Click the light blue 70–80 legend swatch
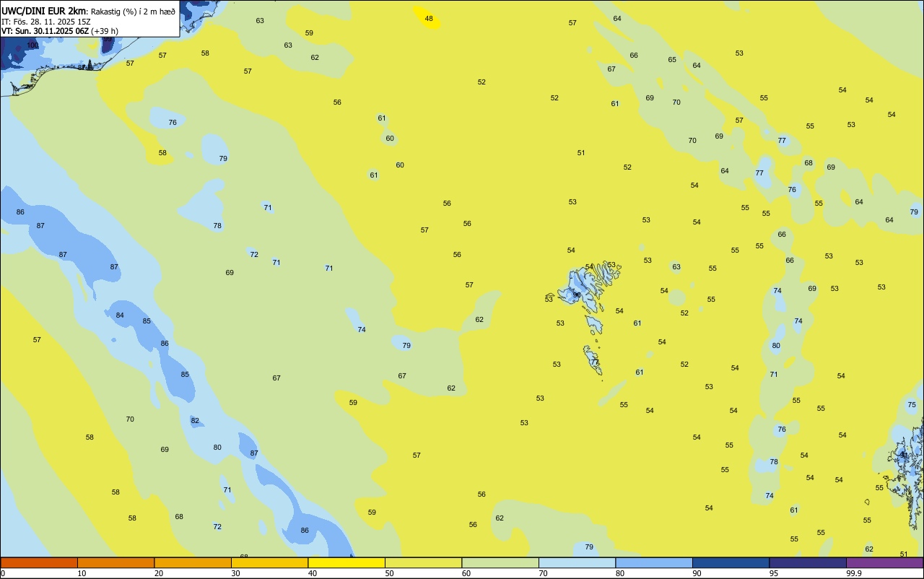 point(577,562)
